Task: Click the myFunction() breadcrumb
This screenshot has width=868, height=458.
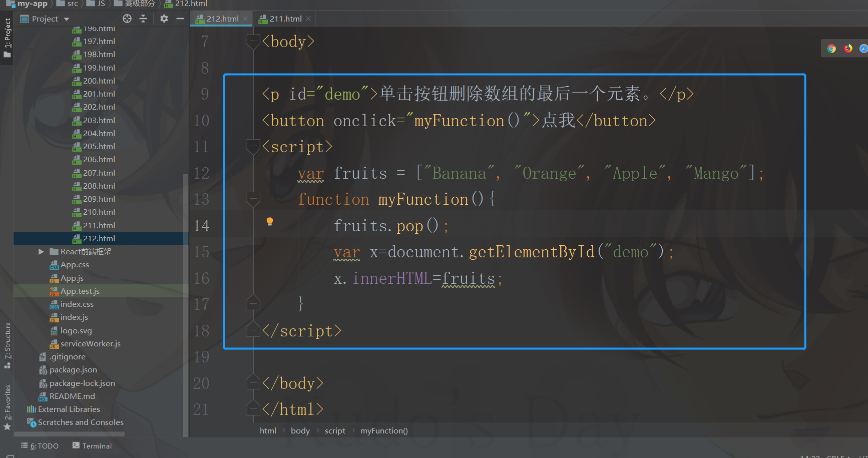Action: coord(384,430)
